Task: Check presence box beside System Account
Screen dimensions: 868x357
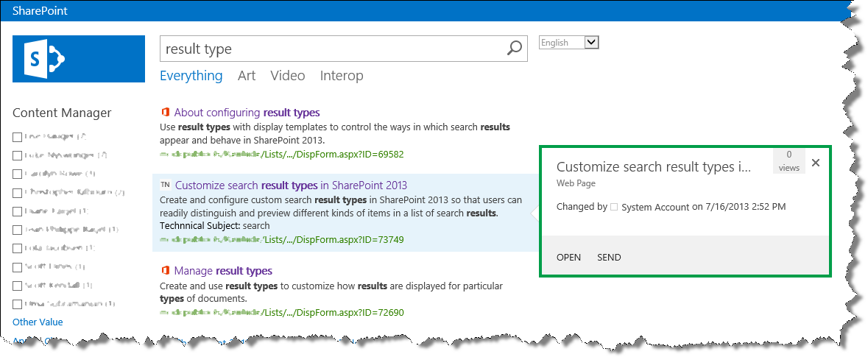Action: pos(614,207)
